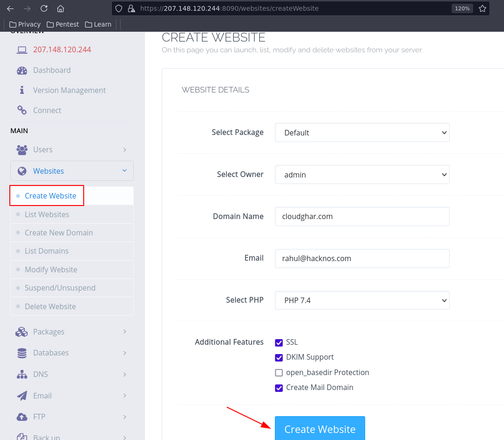The image size is (504, 440).
Task: Open the Pentest bookmarks folder
Action: tap(63, 24)
